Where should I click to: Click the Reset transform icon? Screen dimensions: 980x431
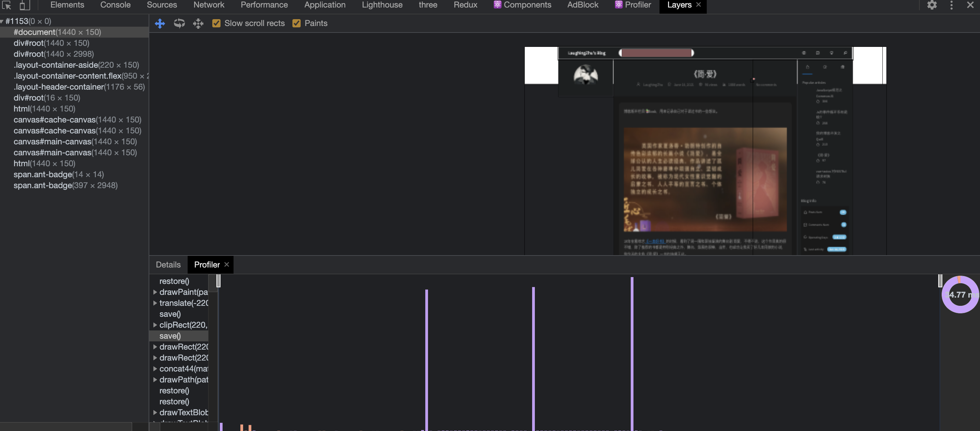198,24
